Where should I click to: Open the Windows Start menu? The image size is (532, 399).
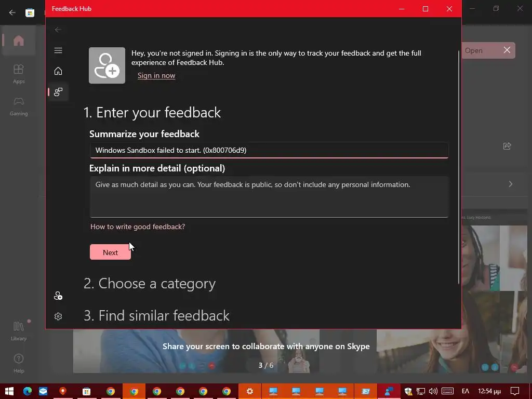pyautogui.click(x=9, y=391)
